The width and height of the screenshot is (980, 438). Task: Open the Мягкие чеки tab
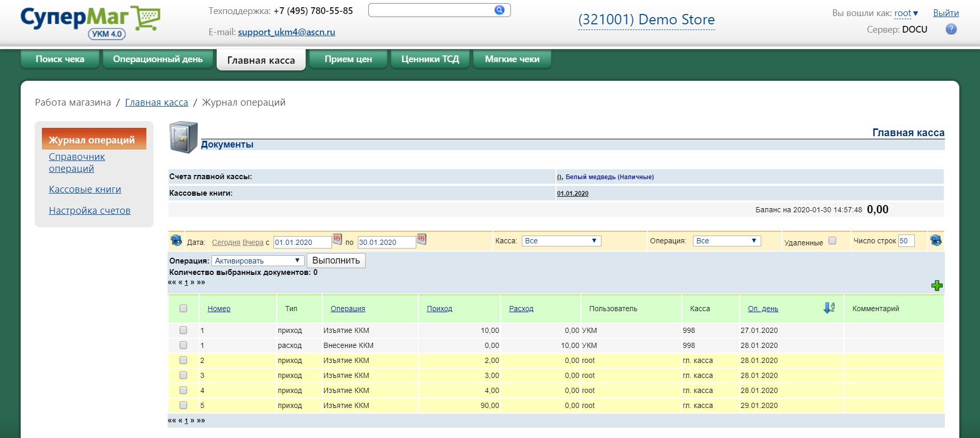(x=512, y=59)
